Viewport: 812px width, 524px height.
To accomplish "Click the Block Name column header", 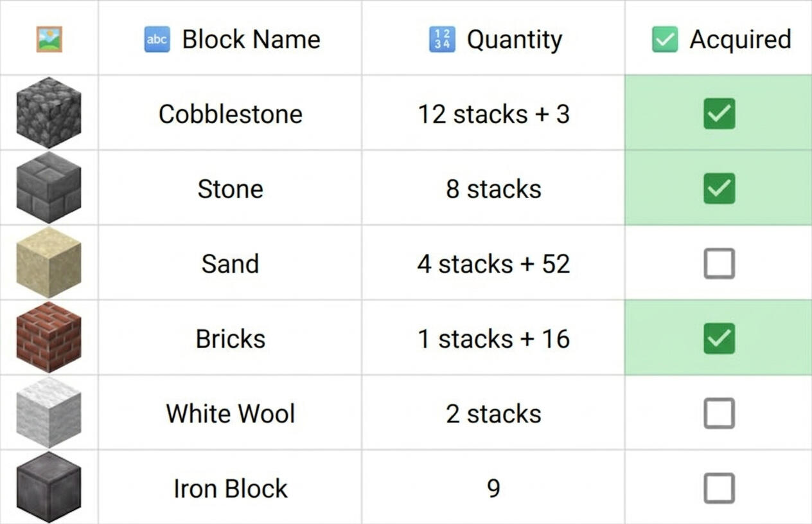I will pyautogui.click(x=251, y=39).
